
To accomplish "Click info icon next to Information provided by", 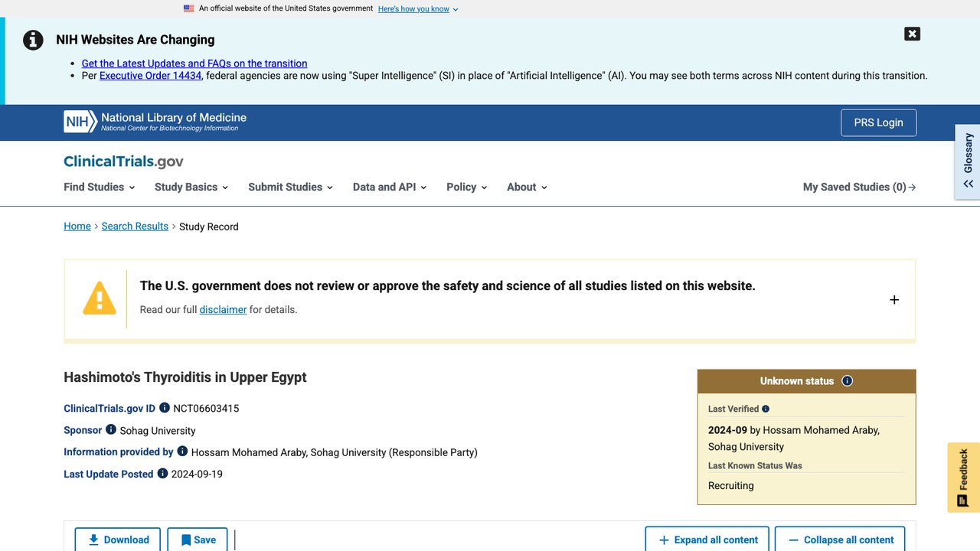I will 182,452.
